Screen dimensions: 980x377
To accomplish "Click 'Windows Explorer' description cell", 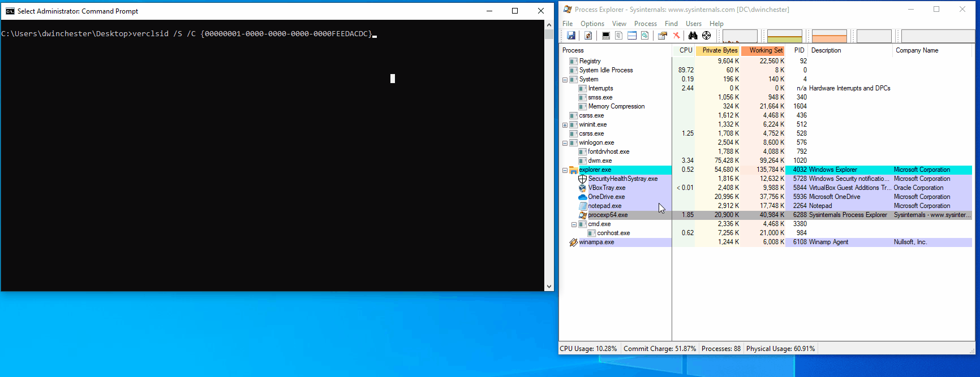I will (x=833, y=170).
